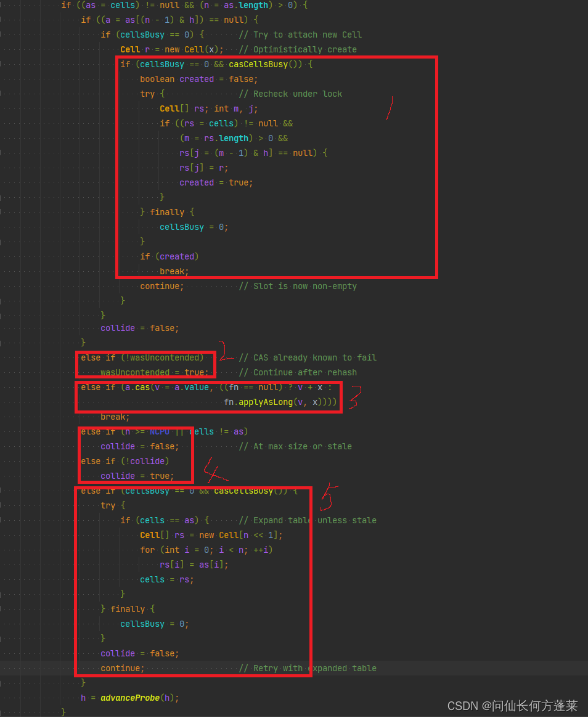Click the line 'if ((as = cells) != null'

point(184,6)
